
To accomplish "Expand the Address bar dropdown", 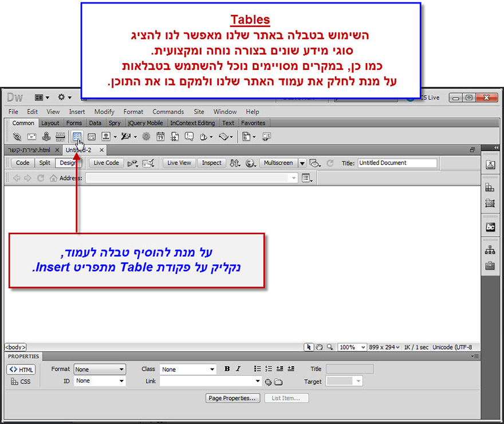I will 294,178.
